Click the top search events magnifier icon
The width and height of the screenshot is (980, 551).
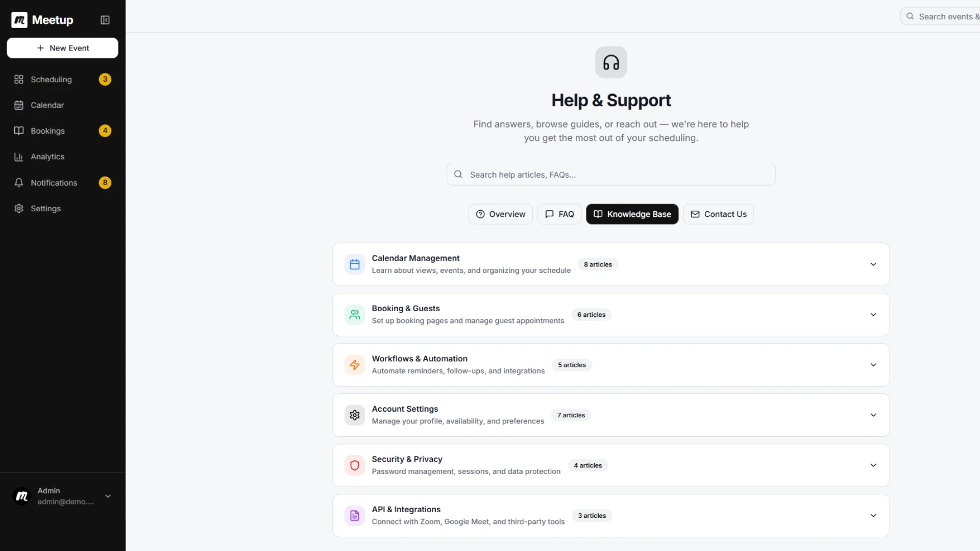[x=910, y=16]
